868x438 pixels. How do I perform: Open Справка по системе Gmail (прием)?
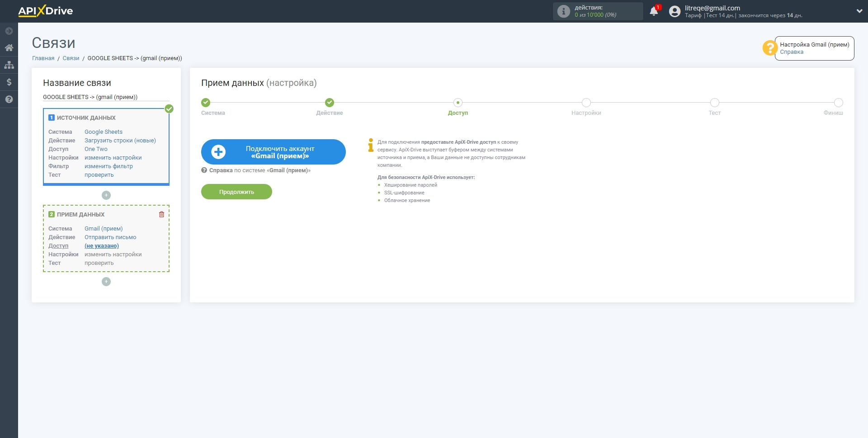[x=256, y=170]
